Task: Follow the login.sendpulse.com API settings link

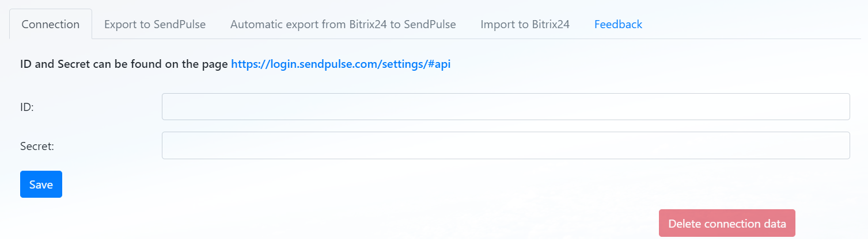Action: coord(340,64)
